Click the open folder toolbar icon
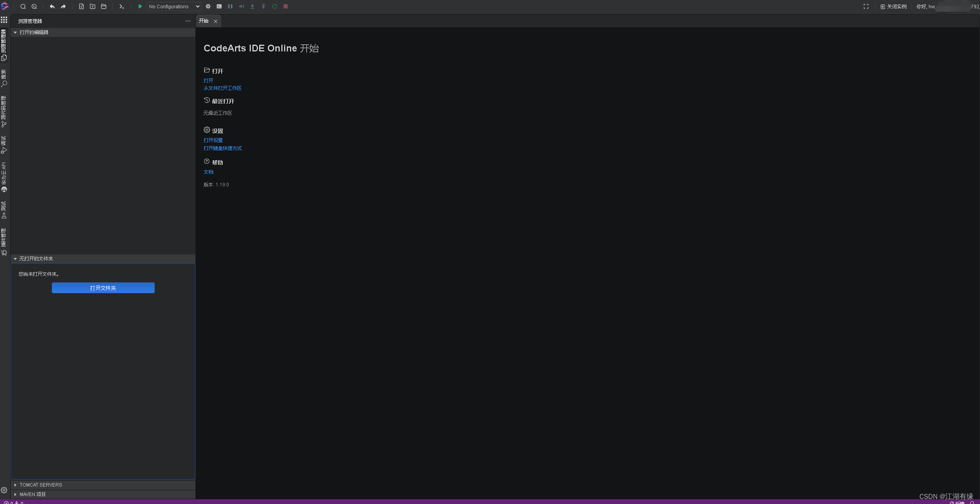Image resolution: width=980 pixels, height=504 pixels. [x=104, y=6]
